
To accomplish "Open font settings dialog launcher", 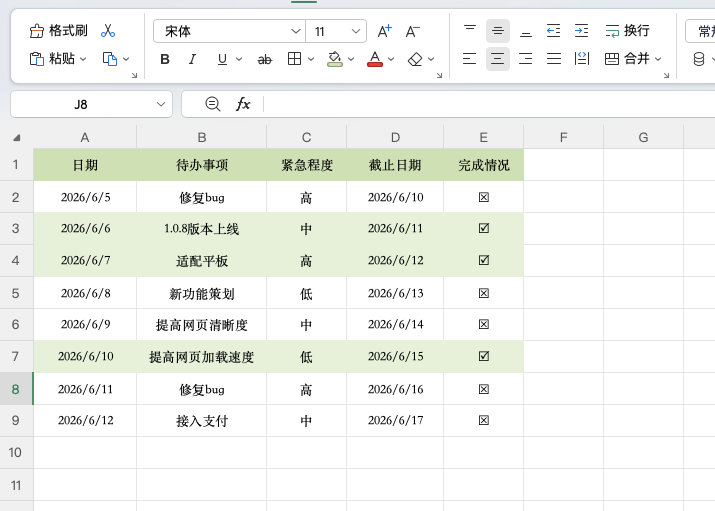I will click(439, 75).
